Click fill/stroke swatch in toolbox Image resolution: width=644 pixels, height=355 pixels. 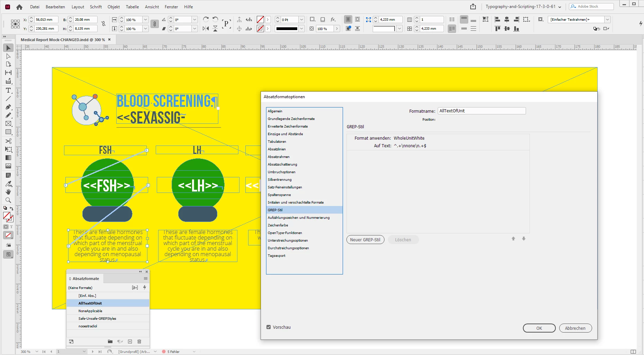tap(8, 217)
